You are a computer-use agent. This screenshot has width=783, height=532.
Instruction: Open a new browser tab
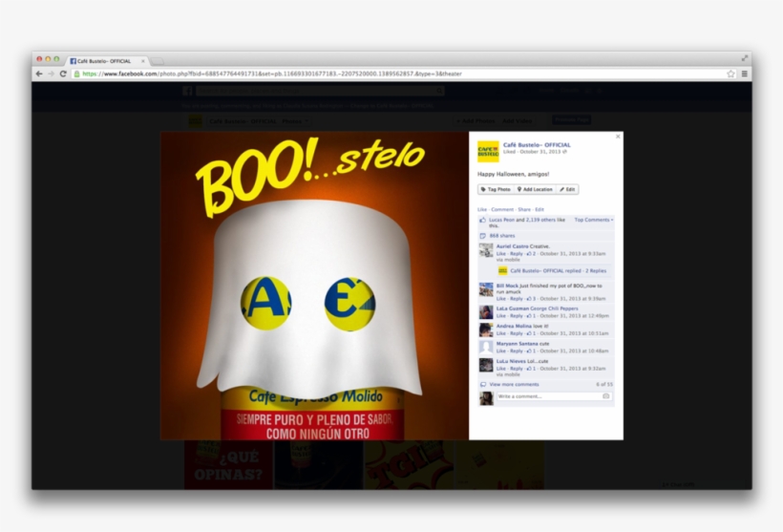pos(158,61)
